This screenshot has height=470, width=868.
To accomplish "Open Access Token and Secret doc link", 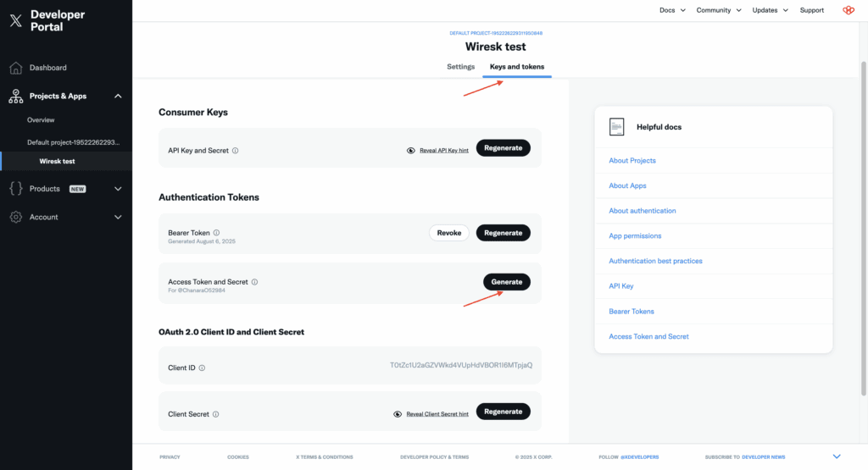I will [x=648, y=336].
